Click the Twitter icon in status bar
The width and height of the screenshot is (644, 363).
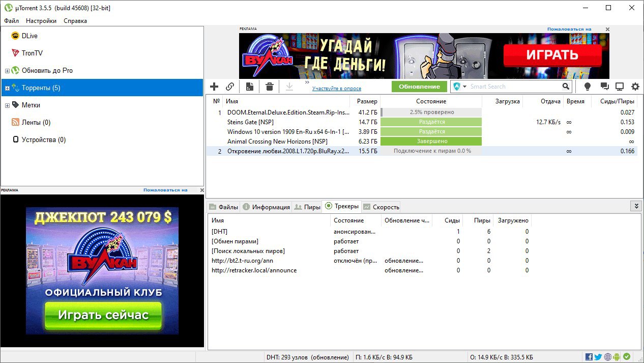tap(598, 357)
